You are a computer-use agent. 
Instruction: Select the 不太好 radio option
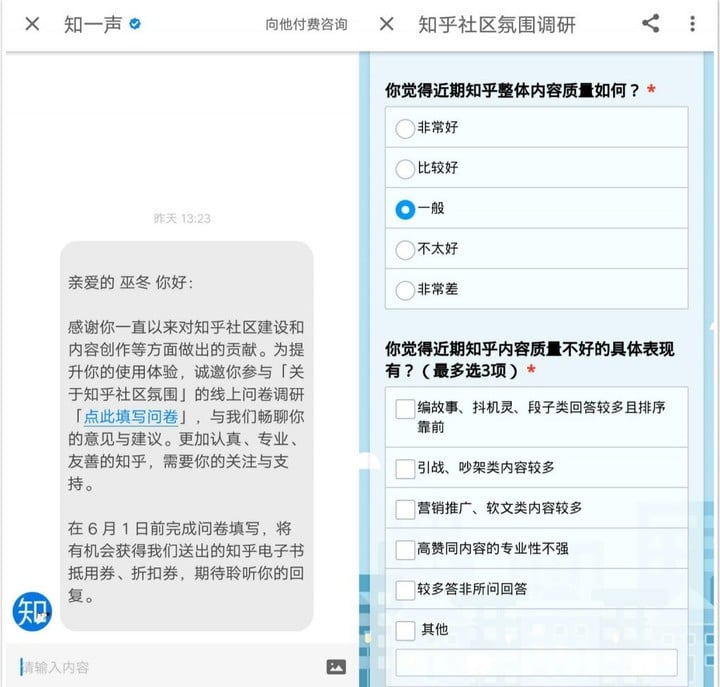point(405,250)
